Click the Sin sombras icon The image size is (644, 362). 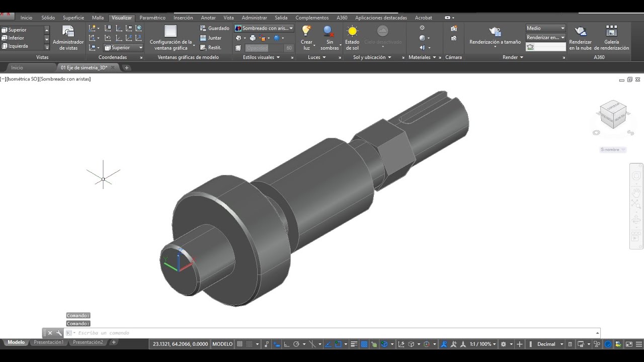(329, 32)
